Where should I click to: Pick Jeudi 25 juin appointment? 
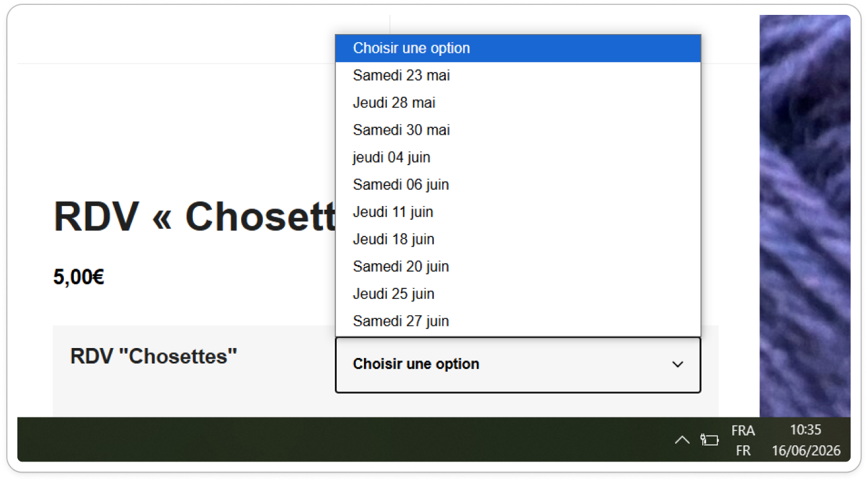[x=518, y=294]
